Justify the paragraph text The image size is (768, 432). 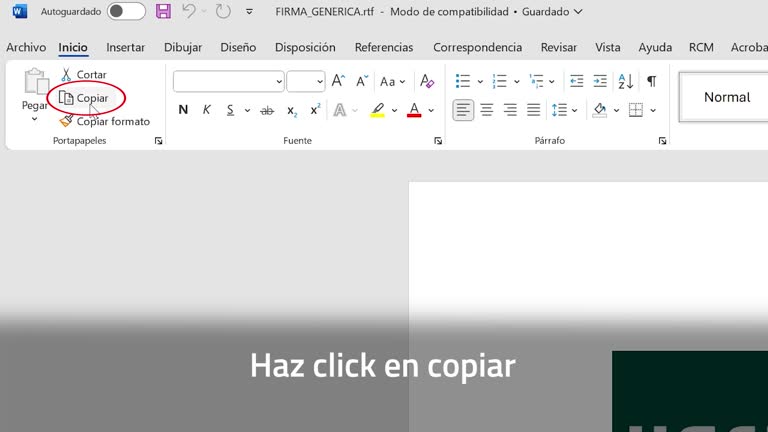coord(533,110)
